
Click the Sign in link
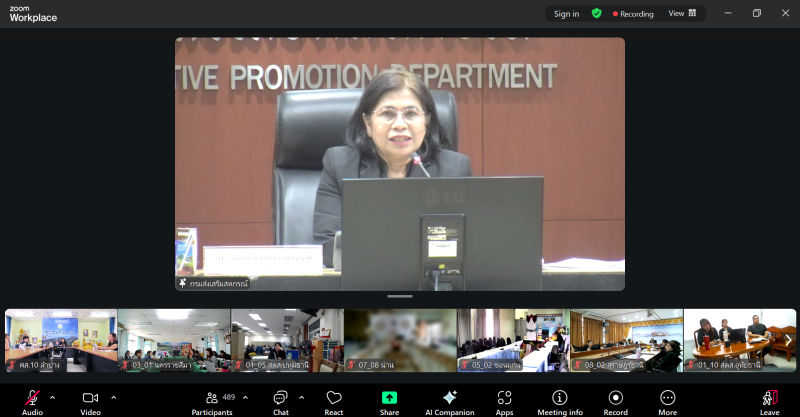tap(566, 14)
